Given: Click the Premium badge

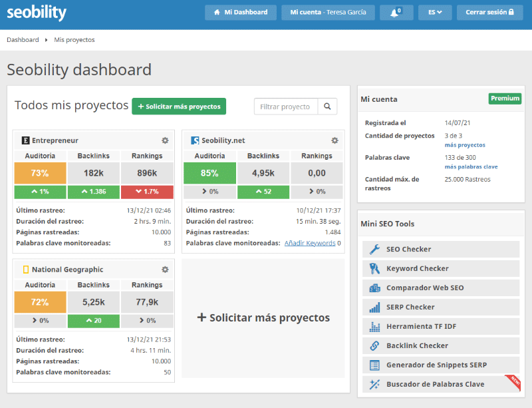Looking at the screenshot, I should pos(505,99).
